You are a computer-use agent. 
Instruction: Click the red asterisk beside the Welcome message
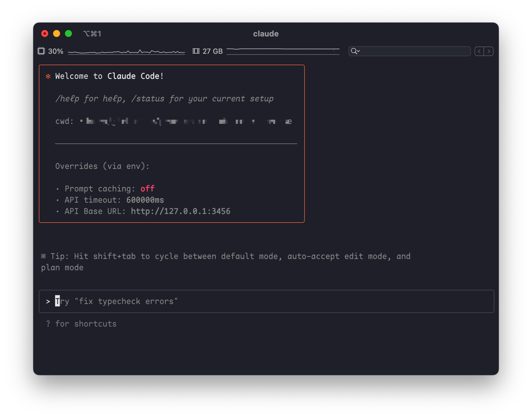click(48, 76)
